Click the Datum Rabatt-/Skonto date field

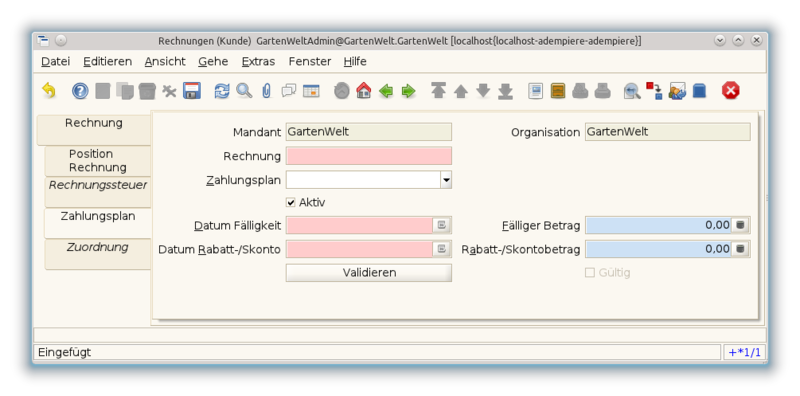pyautogui.click(x=360, y=249)
